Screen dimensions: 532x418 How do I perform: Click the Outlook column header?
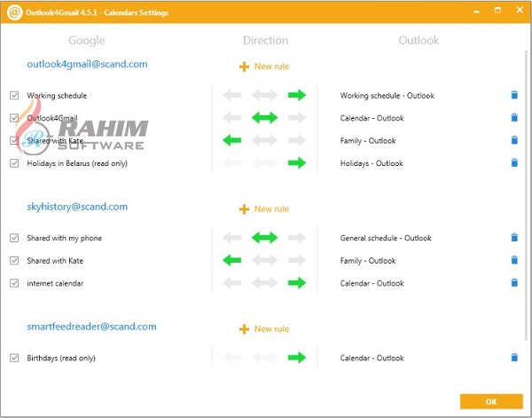[x=419, y=41]
